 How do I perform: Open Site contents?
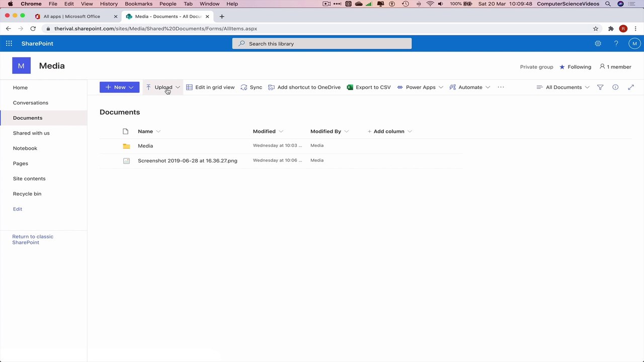(x=29, y=178)
